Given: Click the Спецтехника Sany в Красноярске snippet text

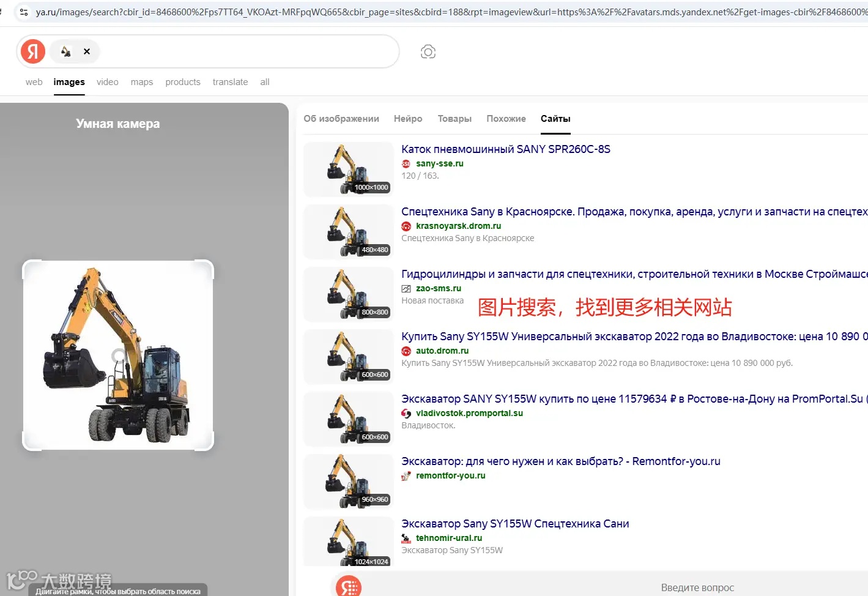Looking at the screenshot, I should coord(468,238).
